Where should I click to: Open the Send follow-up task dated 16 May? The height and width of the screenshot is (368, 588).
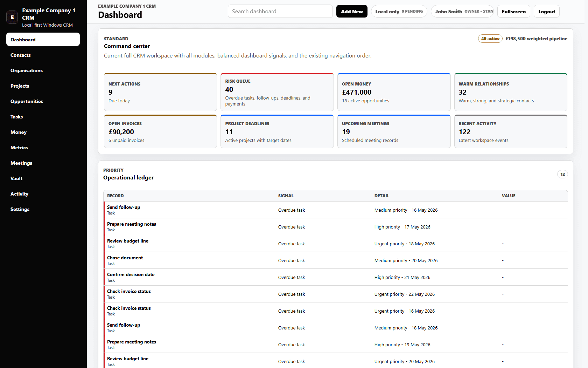(x=336, y=210)
